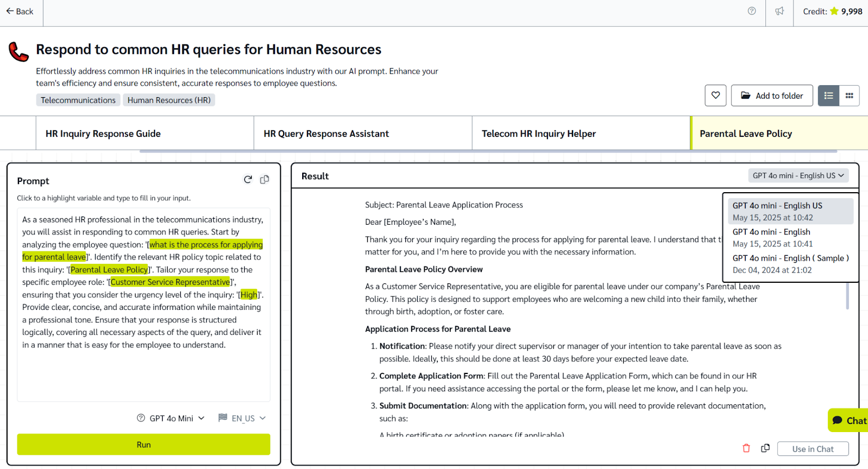
Task: Open the Chat bubble widget
Action: tap(848, 420)
